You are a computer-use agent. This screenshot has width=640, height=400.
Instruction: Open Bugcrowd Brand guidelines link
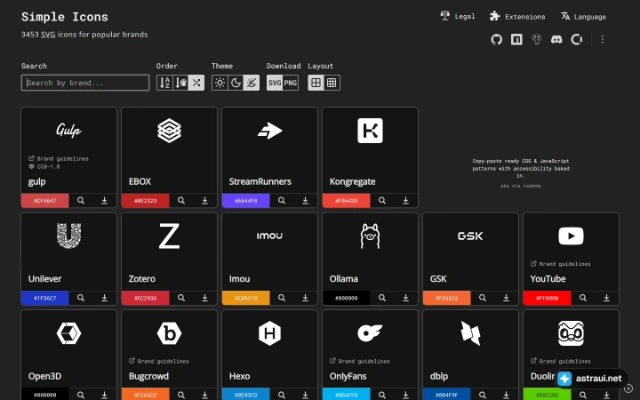click(x=159, y=361)
